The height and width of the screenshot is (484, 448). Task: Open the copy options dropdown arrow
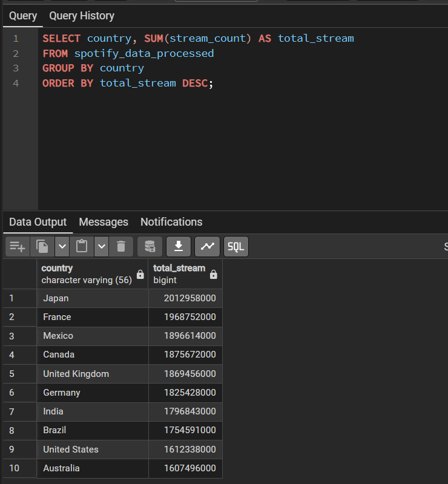[62, 246]
